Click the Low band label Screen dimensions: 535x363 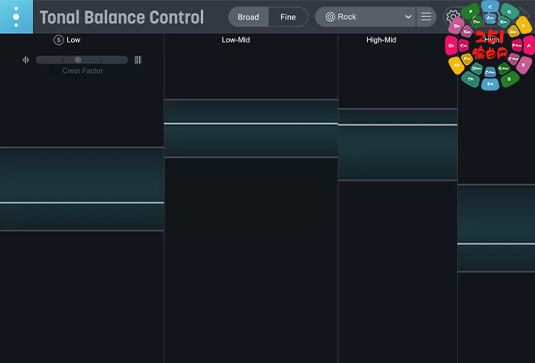[x=73, y=40]
